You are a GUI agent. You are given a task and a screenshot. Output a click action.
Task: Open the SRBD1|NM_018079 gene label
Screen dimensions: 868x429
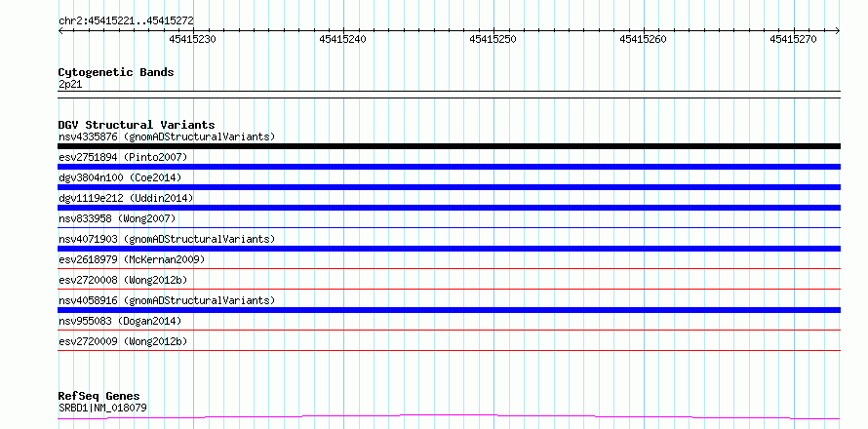pyautogui.click(x=102, y=409)
